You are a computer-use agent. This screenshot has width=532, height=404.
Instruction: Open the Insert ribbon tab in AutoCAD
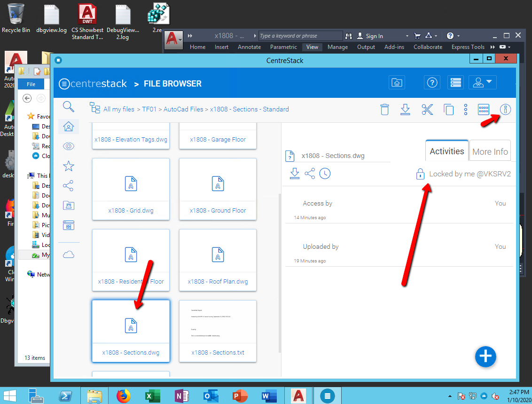(x=221, y=47)
